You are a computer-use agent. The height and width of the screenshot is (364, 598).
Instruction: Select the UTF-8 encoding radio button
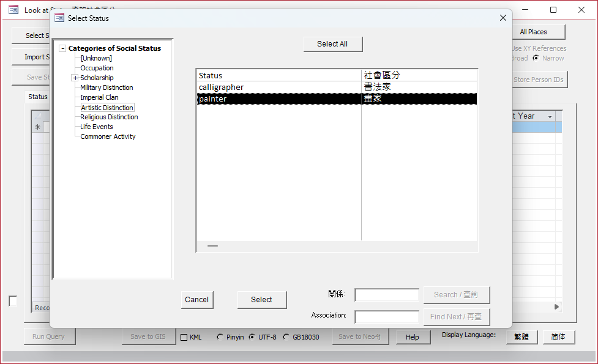click(252, 337)
